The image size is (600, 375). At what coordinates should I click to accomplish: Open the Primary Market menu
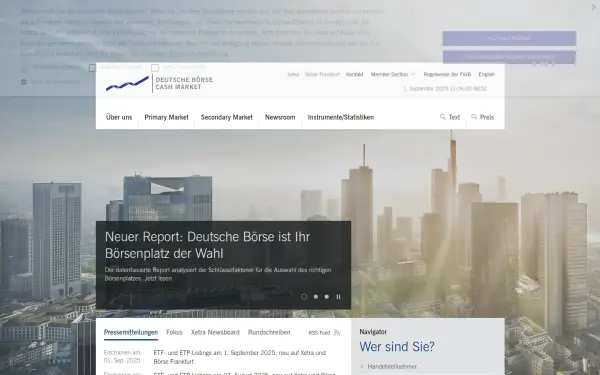pos(166,117)
